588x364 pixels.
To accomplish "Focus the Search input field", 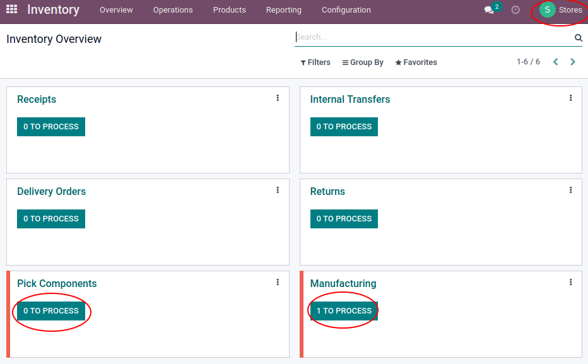I will 433,37.
